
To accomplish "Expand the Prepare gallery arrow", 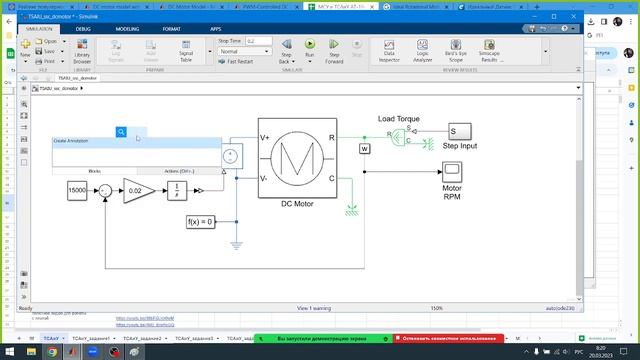I will (x=210, y=51).
